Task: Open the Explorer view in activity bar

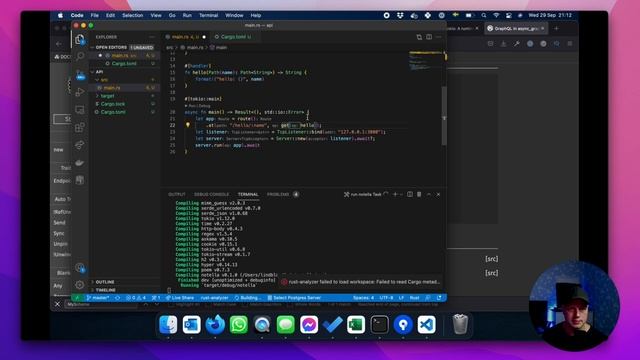Action: pyautogui.click(x=80, y=39)
